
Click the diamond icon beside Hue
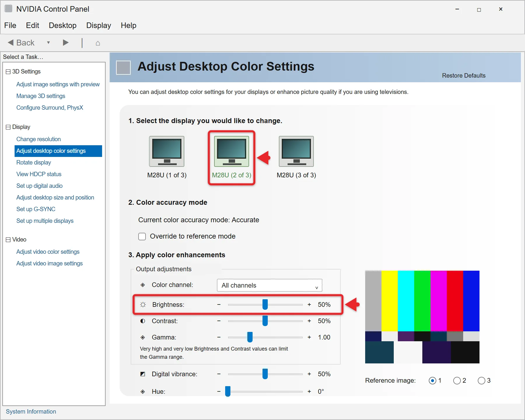point(143,391)
